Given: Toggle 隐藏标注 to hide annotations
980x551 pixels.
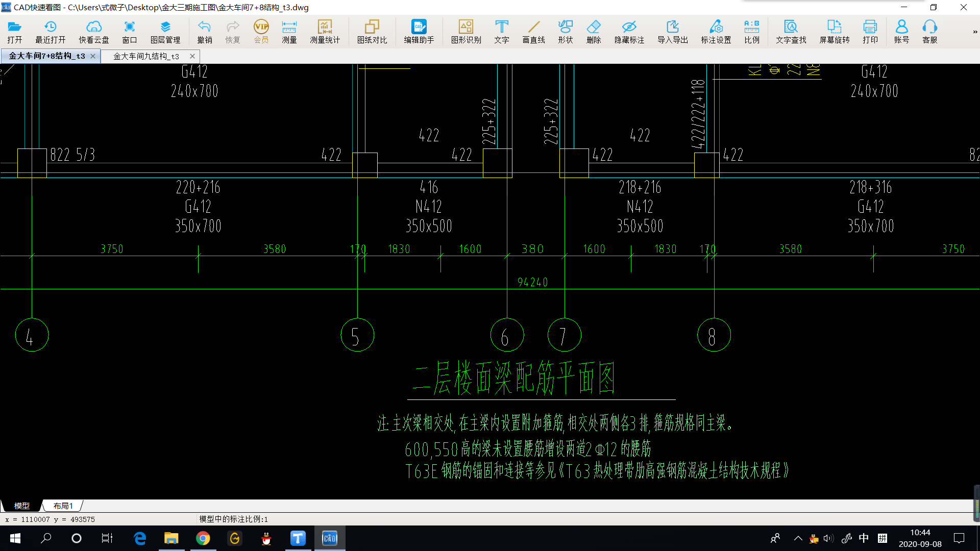Looking at the screenshot, I should [x=629, y=31].
